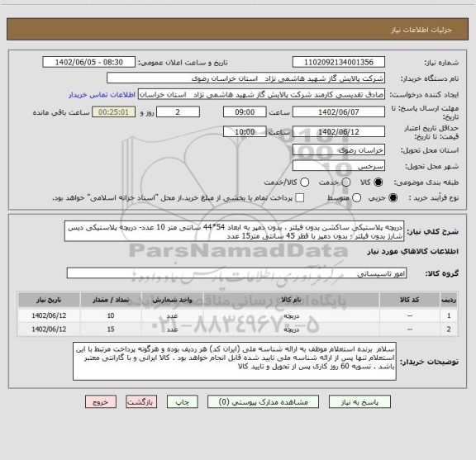Tick the Islamic treasury bonds payment checkbox
This screenshot has width=476, height=460.
[x=300, y=198]
